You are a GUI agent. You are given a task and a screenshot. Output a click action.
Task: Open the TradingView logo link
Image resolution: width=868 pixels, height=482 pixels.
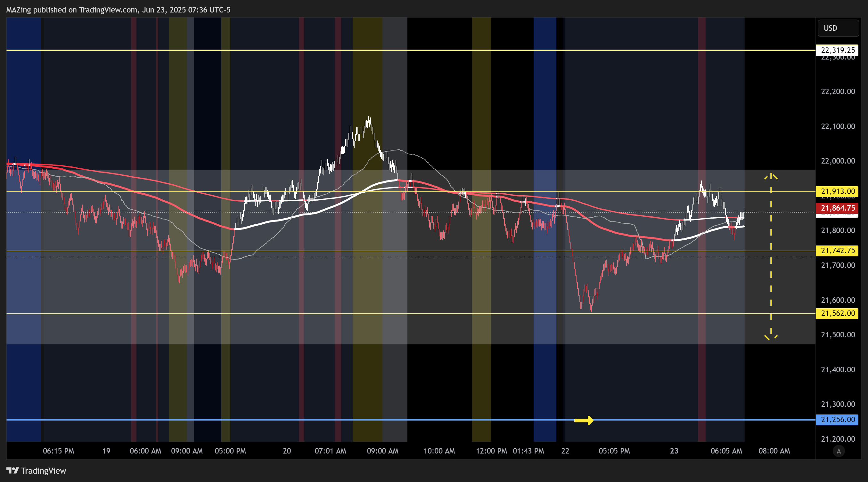tap(37, 470)
